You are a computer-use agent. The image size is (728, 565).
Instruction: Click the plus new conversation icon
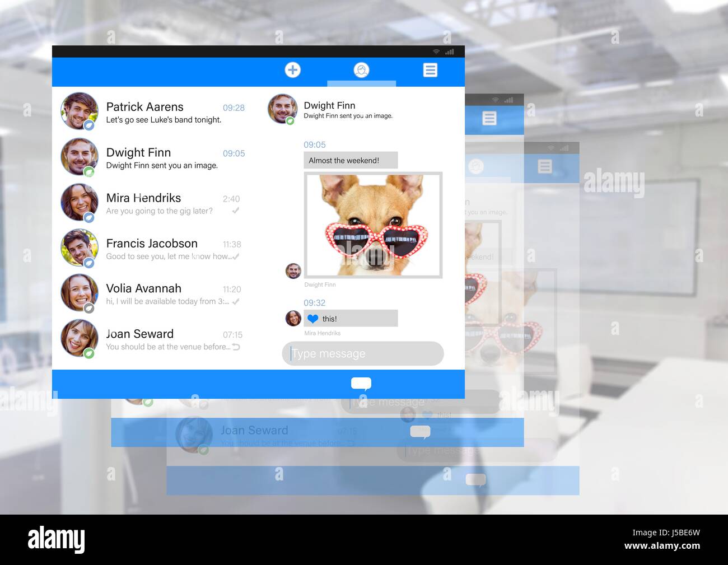click(x=292, y=70)
